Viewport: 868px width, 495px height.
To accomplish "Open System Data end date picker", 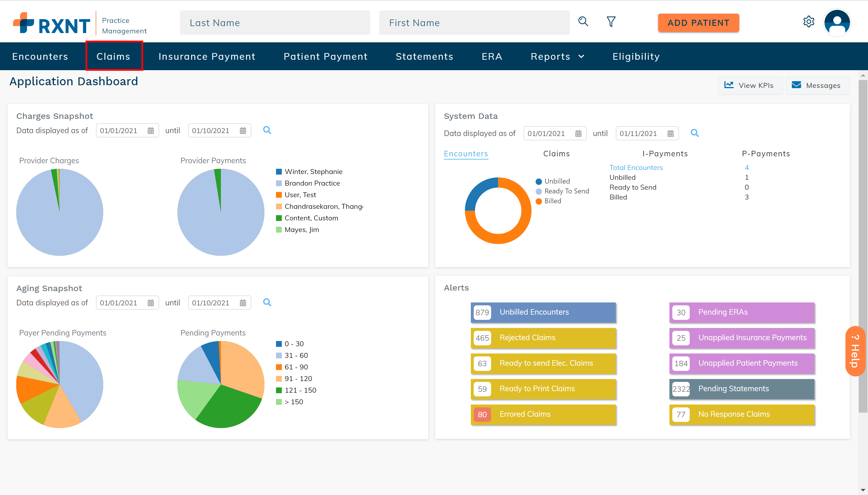I will point(670,133).
